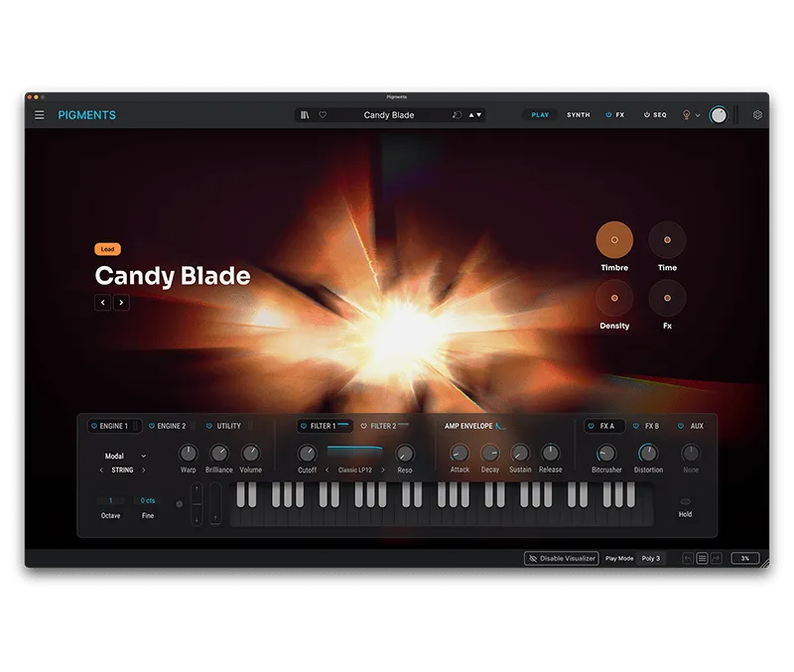This screenshot has height=672, width=794.
Task: Select previous resonator type before STRING
Action: pos(101,470)
